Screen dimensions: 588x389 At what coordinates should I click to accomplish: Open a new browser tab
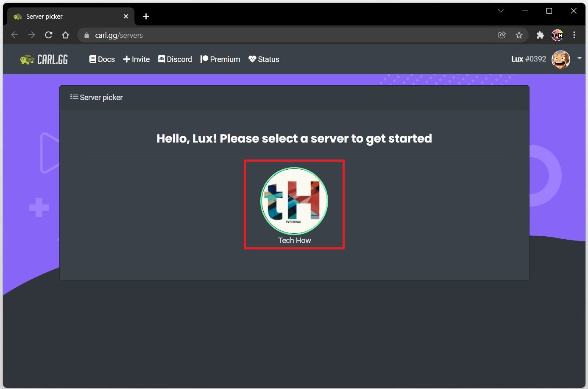click(x=146, y=17)
